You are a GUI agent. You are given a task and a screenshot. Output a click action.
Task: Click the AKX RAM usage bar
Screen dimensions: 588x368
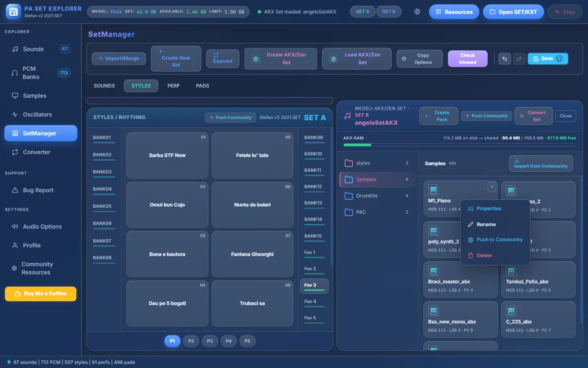pos(460,145)
